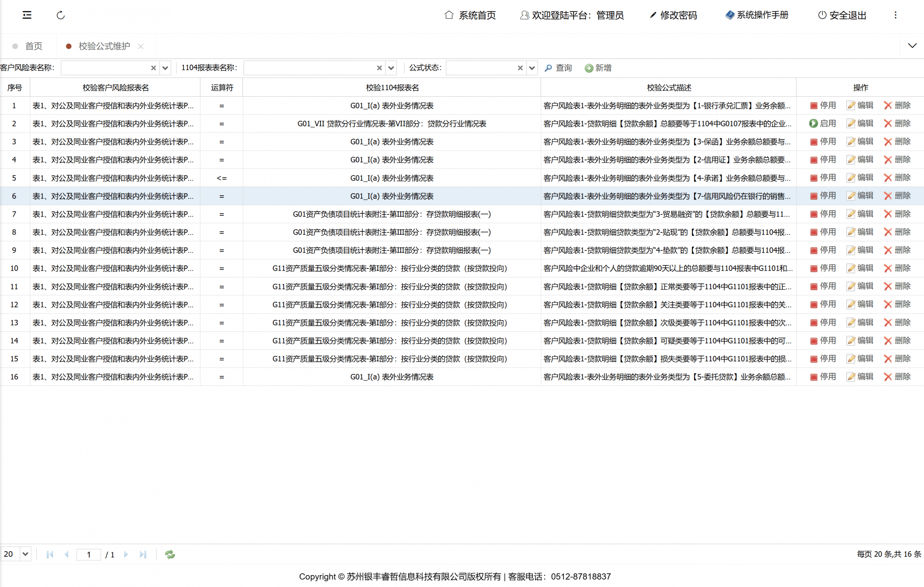Expand 1104报表表名称 dropdown arrow
Viewport: 924px width, 587px height.
(391, 68)
